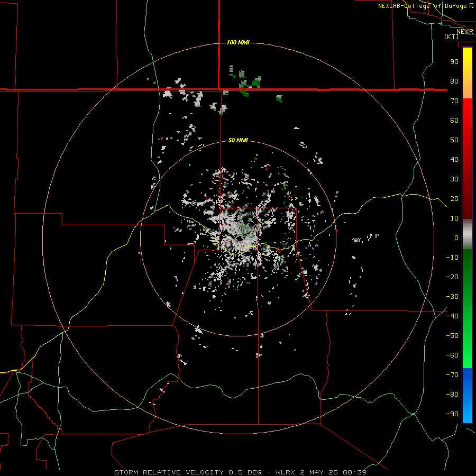This screenshot has height=476, width=476.
Task: Click the -30 value on color scale
Action: tap(452, 297)
